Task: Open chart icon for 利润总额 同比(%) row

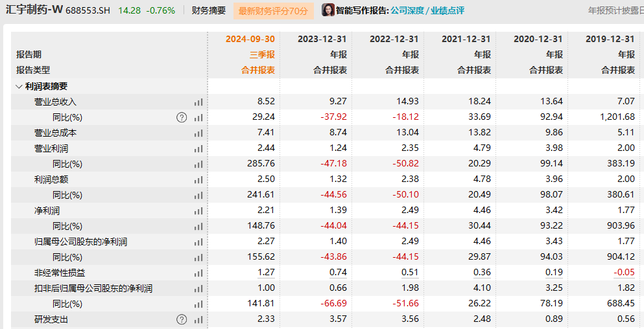Action: [x=198, y=196]
